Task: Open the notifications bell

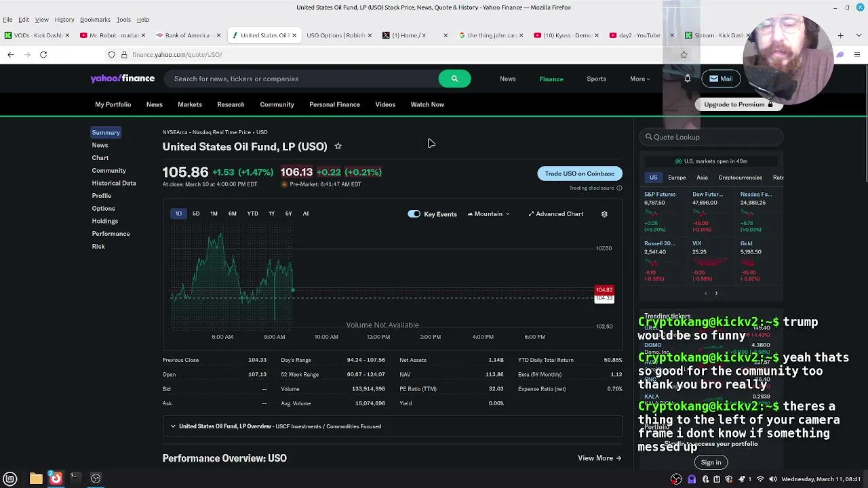Action: [x=687, y=79]
